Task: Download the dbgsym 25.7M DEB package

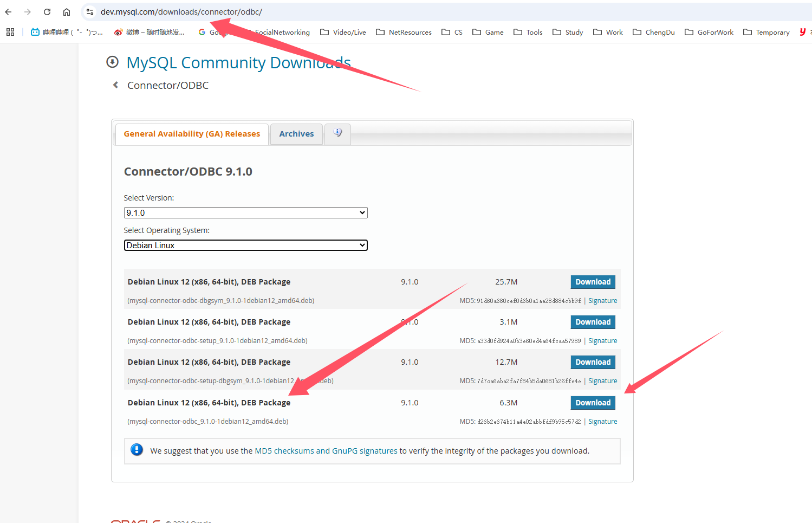Action: 593,282
